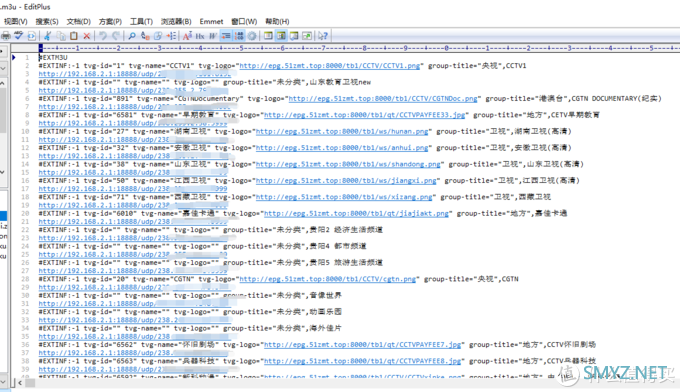680x392 pixels.
Task: Click the horizontal scrollbar thumb
Action: coord(30,383)
